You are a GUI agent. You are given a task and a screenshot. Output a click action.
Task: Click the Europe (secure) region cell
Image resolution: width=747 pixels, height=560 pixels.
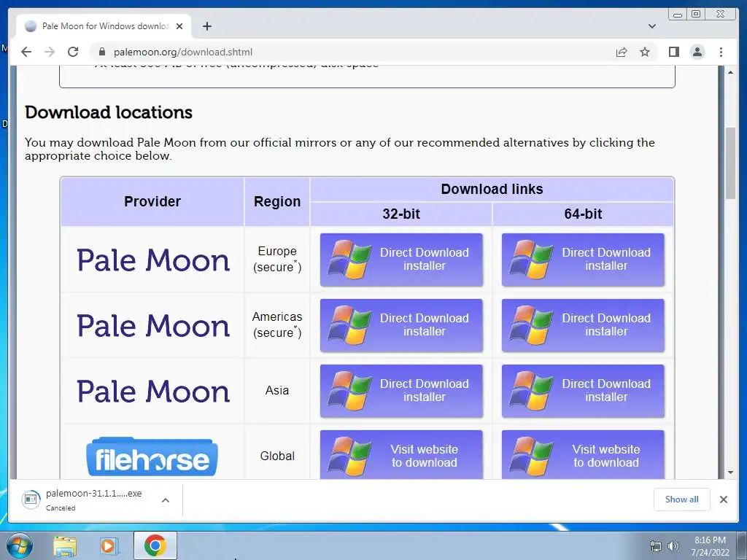click(277, 259)
